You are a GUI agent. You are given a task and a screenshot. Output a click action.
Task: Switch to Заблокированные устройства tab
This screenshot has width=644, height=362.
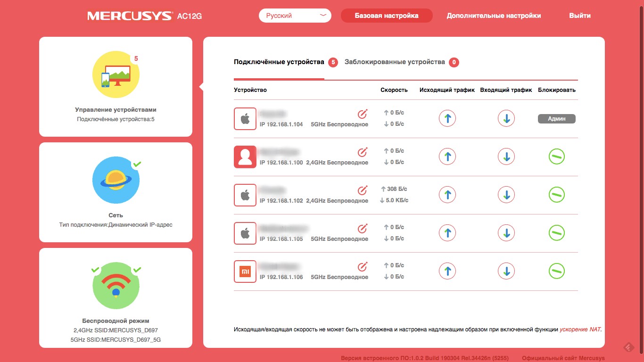click(395, 62)
